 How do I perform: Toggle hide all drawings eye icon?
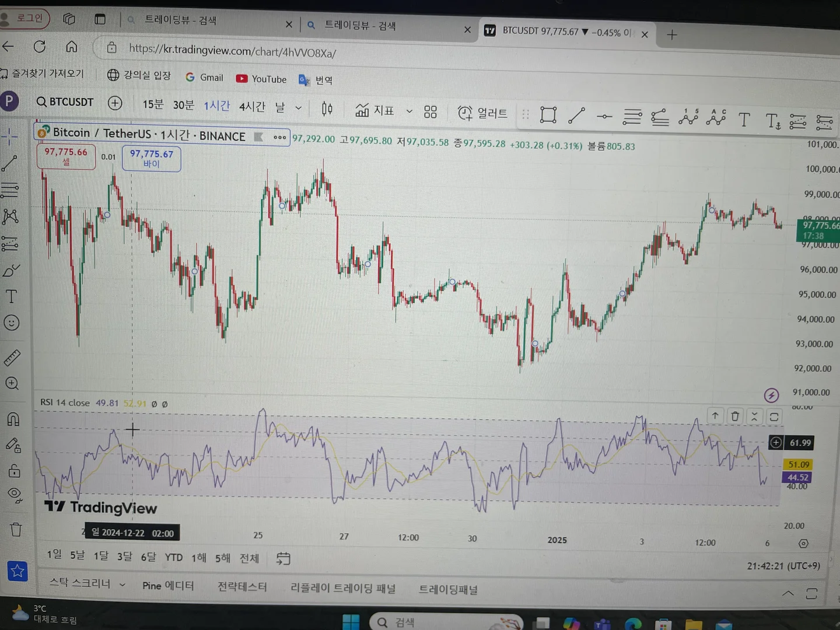pos(15,496)
